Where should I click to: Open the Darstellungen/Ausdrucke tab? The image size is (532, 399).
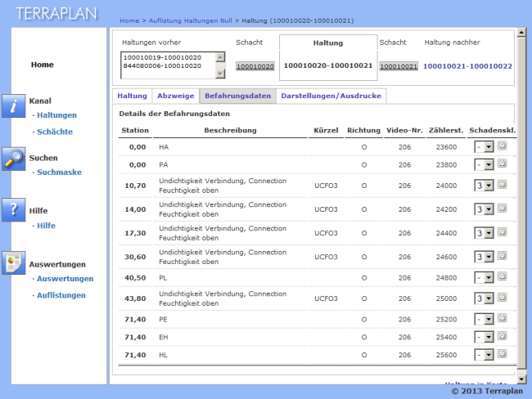331,96
